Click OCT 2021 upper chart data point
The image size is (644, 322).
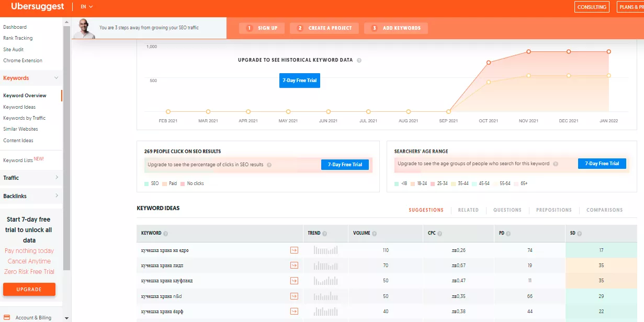click(x=489, y=63)
